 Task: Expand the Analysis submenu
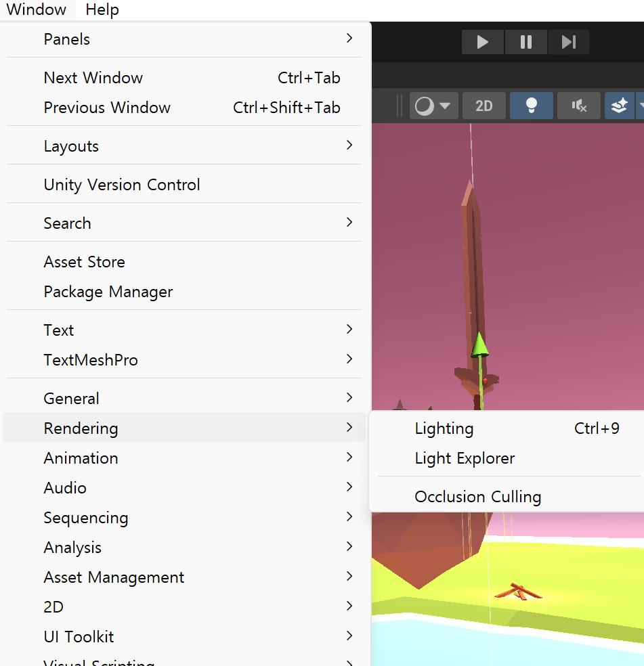184,548
